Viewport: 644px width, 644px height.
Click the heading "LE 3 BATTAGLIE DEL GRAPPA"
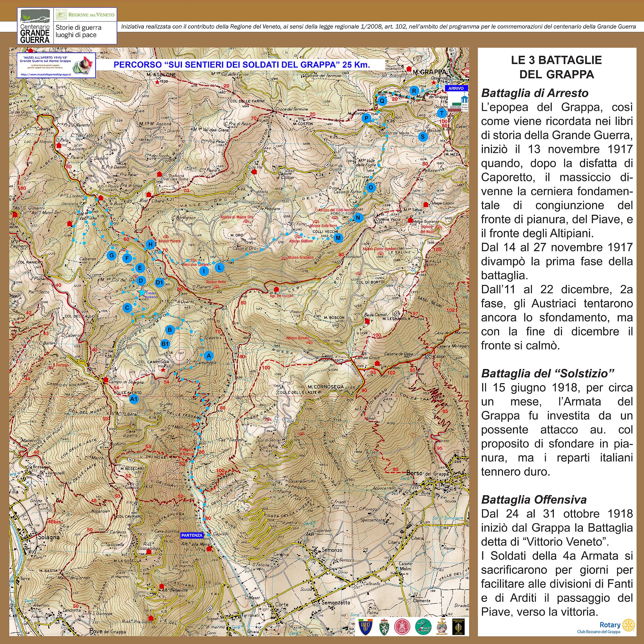[x=557, y=67]
